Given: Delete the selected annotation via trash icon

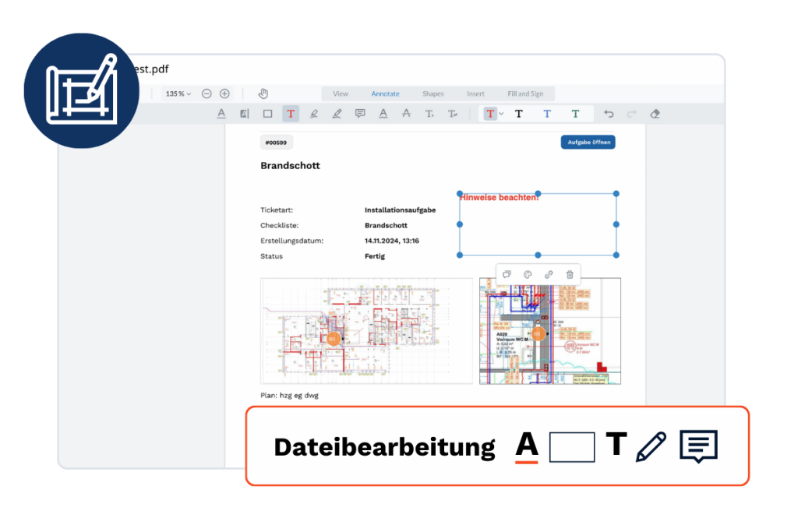Looking at the screenshot, I should pyautogui.click(x=570, y=274).
